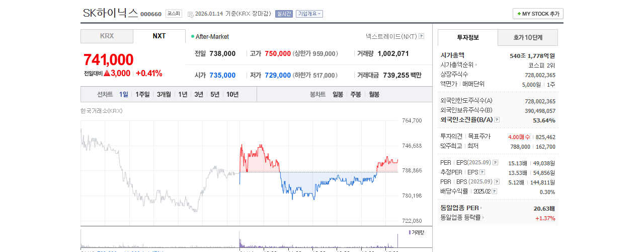
Task: Click the 배당수익률 2025.02 help icon
Action: (x=494, y=192)
